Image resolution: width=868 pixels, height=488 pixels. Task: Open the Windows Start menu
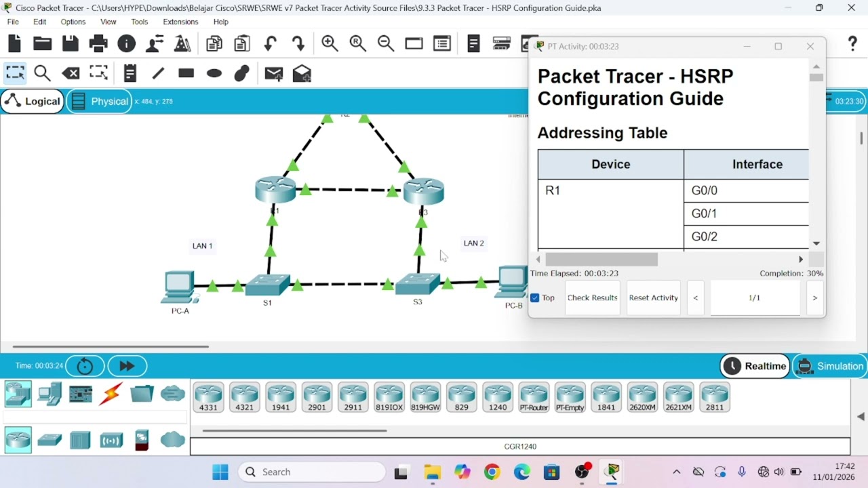click(x=220, y=472)
